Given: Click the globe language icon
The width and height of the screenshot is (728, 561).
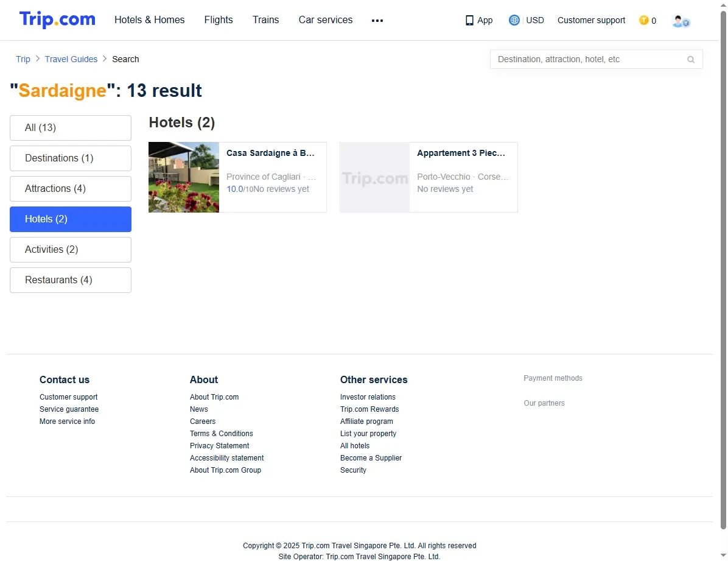Looking at the screenshot, I should pyautogui.click(x=514, y=20).
